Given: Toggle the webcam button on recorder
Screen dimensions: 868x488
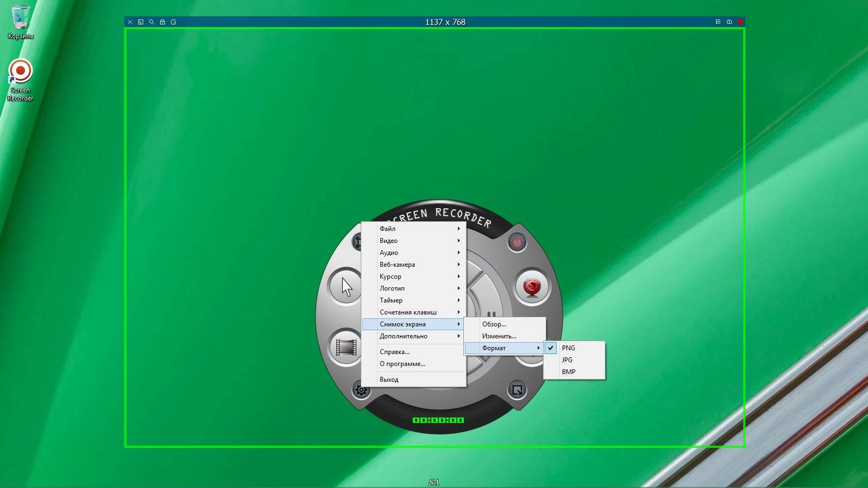Looking at the screenshot, I should (x=532, y=286).
